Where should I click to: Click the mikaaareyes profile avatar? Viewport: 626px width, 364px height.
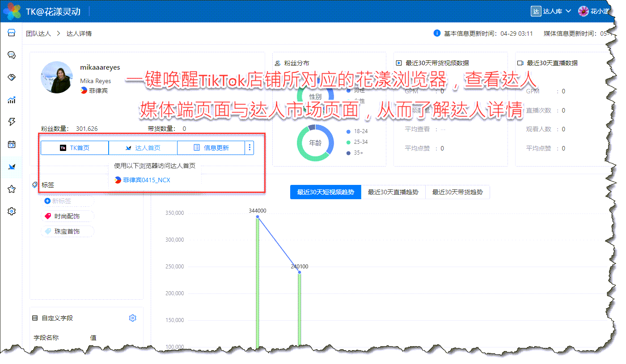56,77
